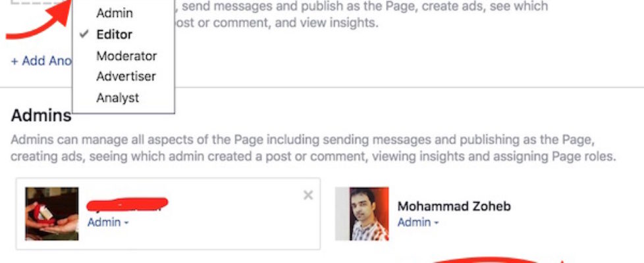
Task: Choose Analyst from the role menu
Action: (x=117, y=97)
